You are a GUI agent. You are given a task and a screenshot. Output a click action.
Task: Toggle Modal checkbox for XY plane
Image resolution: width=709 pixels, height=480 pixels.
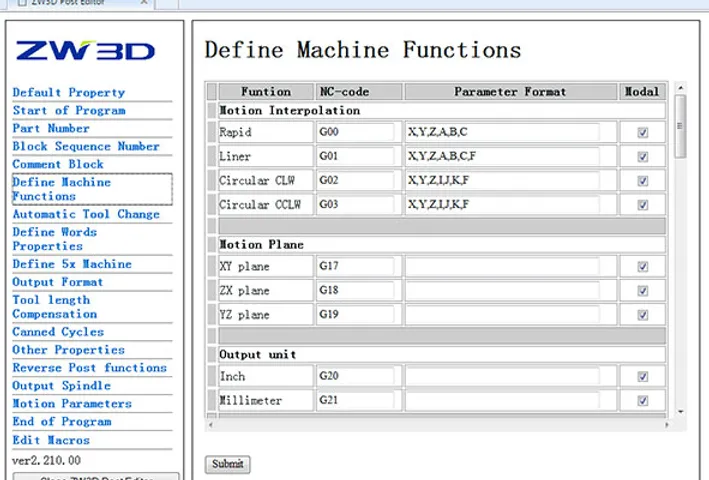tap(643, 267)
